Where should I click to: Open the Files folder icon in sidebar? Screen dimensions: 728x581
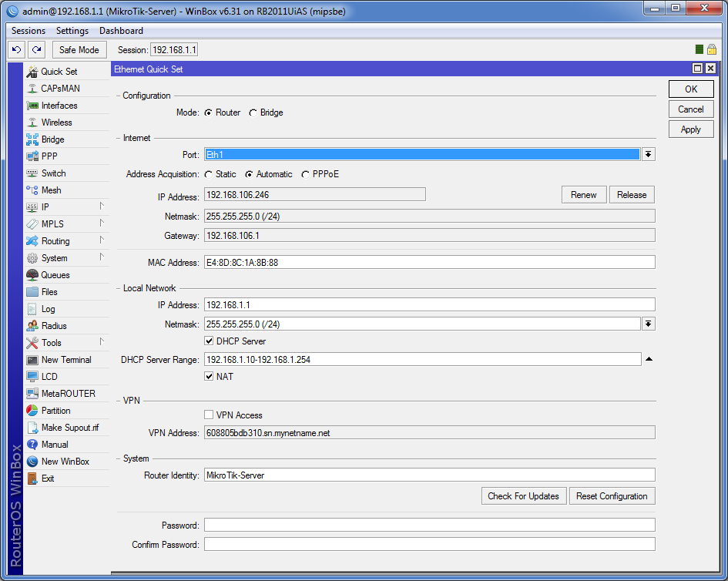pos(32,292)
